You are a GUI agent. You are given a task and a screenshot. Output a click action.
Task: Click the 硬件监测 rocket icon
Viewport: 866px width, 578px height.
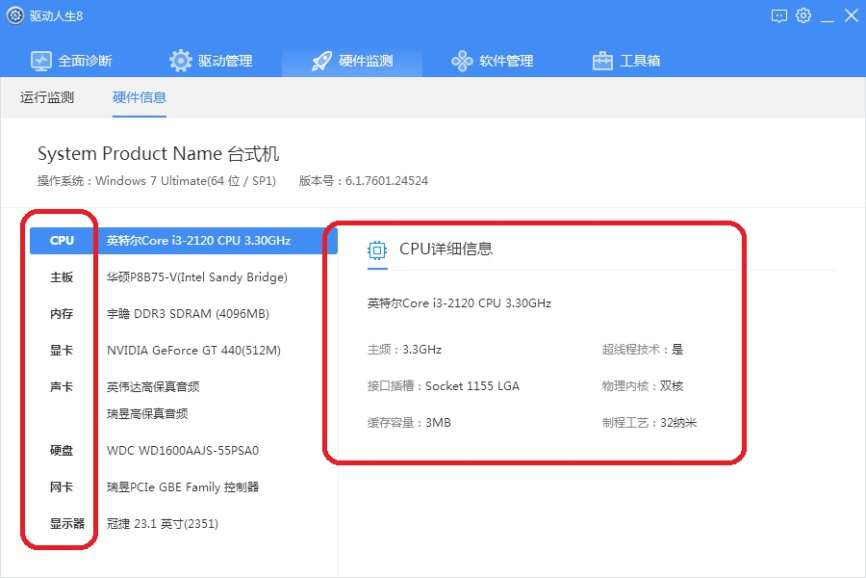(320, 60)
